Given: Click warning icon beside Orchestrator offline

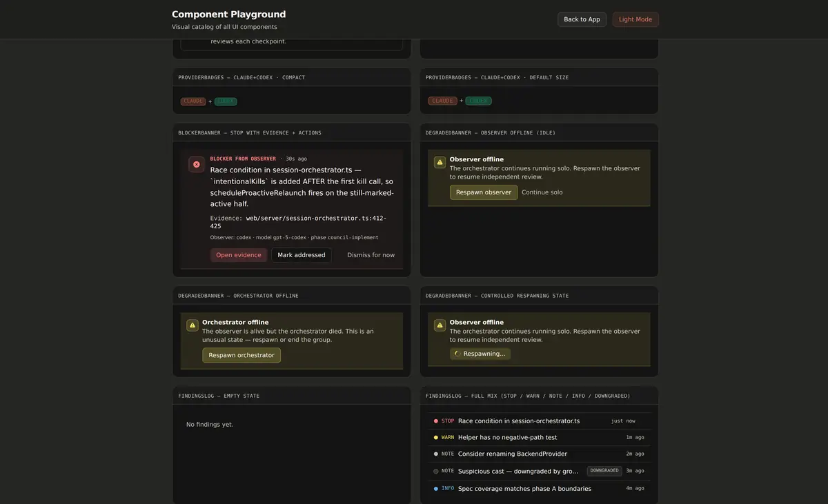Looking at the screenshot, I should click(193, 325).
